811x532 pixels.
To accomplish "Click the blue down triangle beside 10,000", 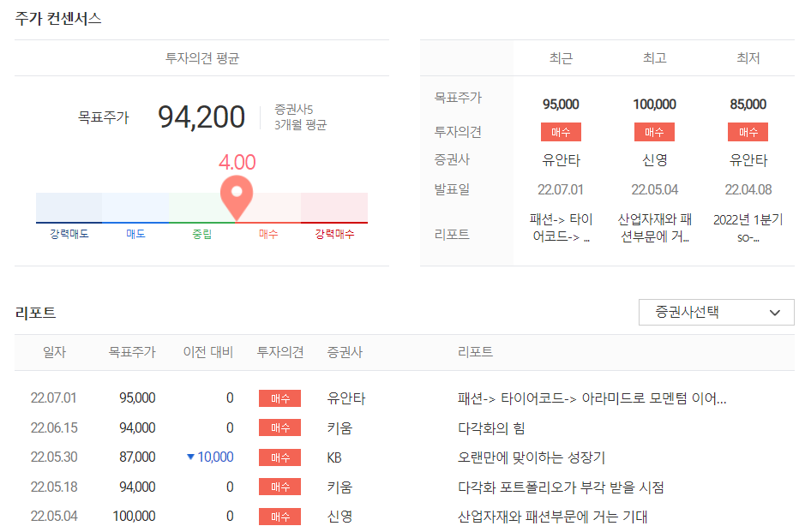I will (190, 457).
